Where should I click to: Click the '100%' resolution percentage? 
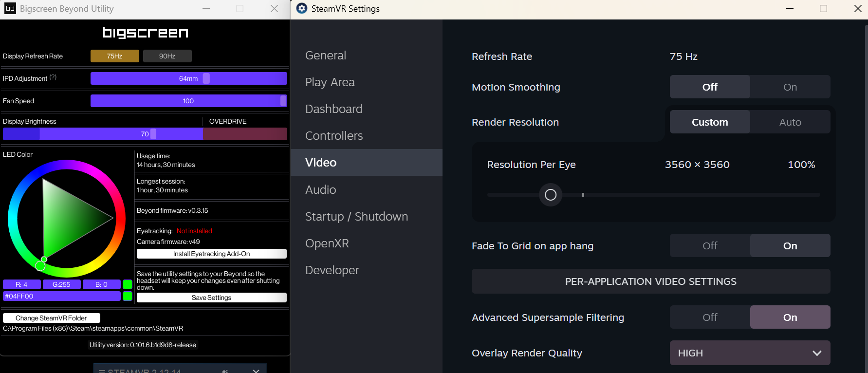pos(801,165)
